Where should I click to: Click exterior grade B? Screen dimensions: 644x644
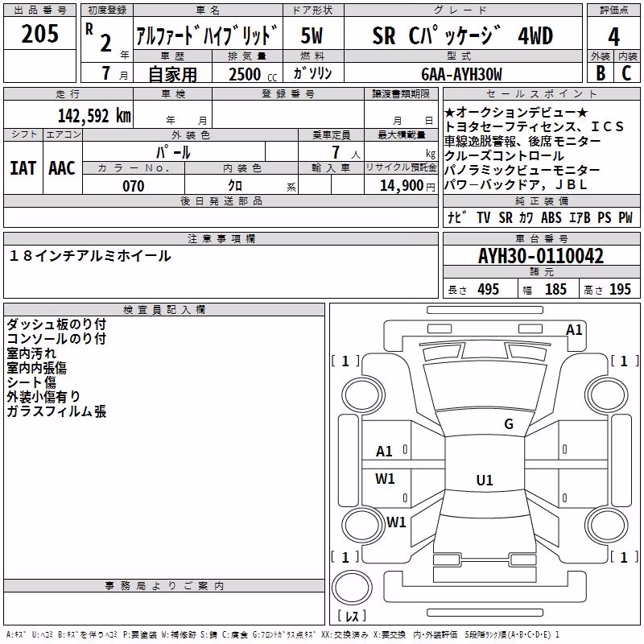point(601,73)
